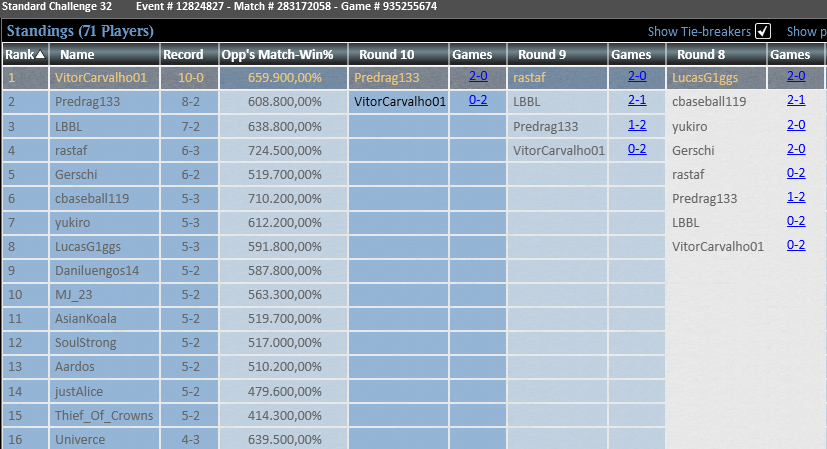
Task: Click LucasG1ggs in Round 8 column
Action: tap(705, 78)
